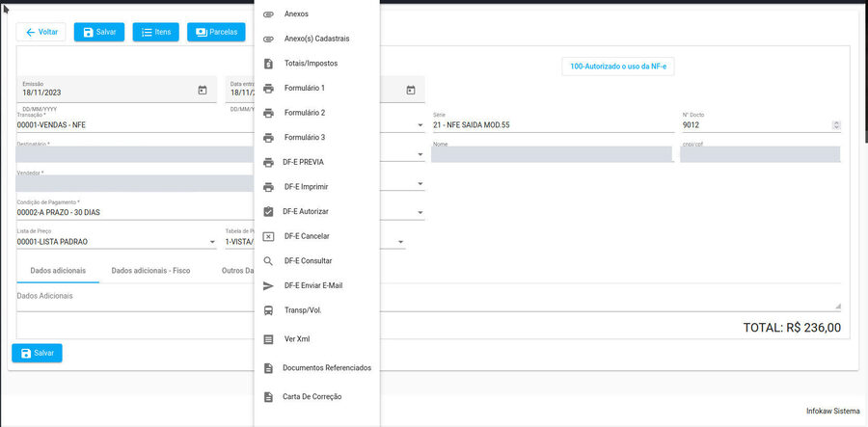Click the top Salvar button

coord(99,32)
